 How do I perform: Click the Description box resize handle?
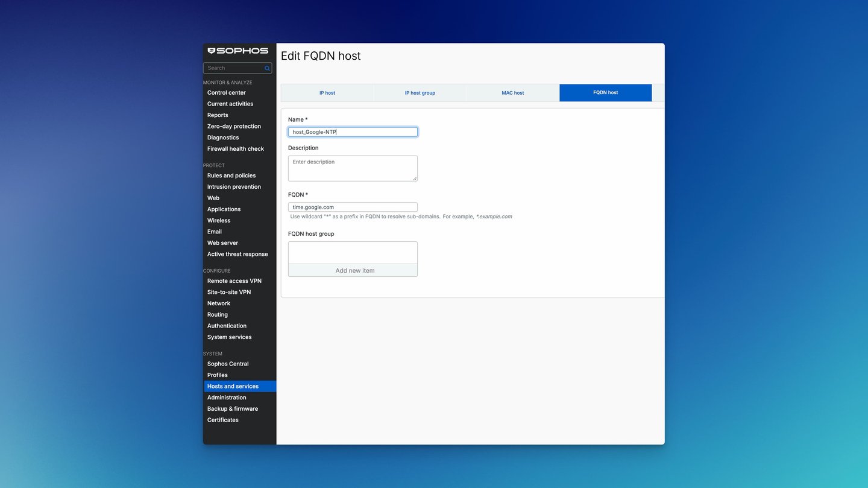415,178
